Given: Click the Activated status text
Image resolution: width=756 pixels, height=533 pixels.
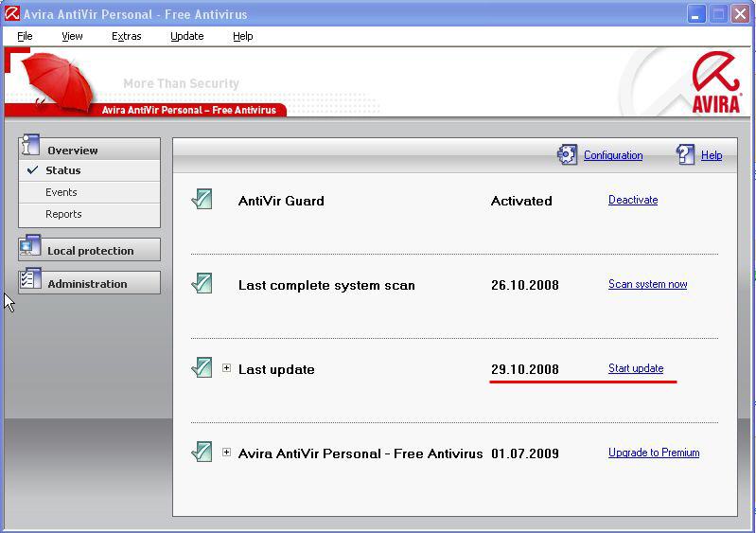Looking at the screenshot, I should pos(521,201).
